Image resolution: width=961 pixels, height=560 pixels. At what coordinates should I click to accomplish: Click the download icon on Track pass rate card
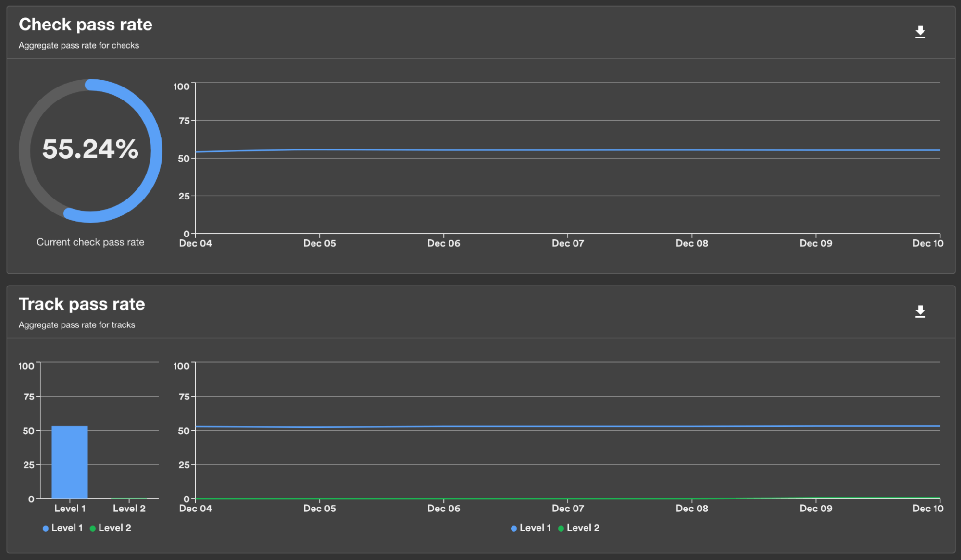(x=921, y=311)
